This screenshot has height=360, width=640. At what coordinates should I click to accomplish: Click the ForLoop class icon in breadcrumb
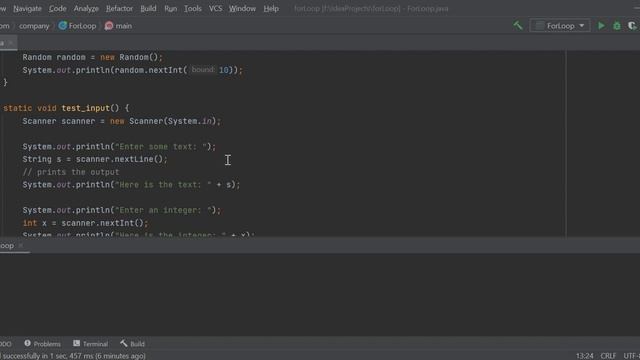[x=62, y=26]
